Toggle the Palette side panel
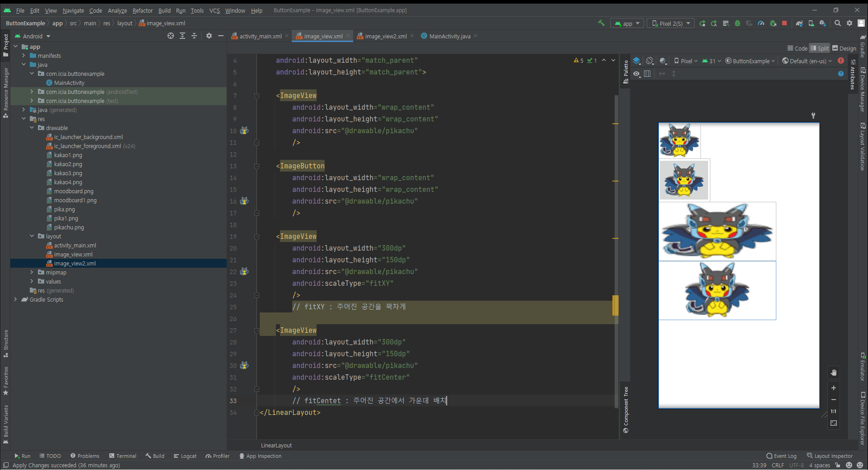This screenshot has height=470, width=868. point(625,72)
